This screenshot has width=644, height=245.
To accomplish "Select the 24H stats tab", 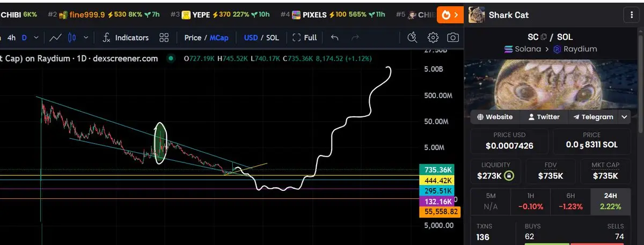I will pyautogui.click(x=611, y=202).
